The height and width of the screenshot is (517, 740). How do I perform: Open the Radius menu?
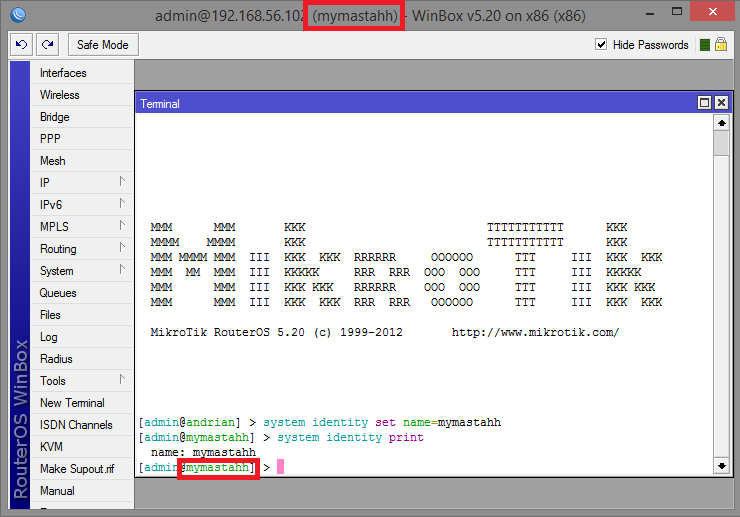click(82, 359)
